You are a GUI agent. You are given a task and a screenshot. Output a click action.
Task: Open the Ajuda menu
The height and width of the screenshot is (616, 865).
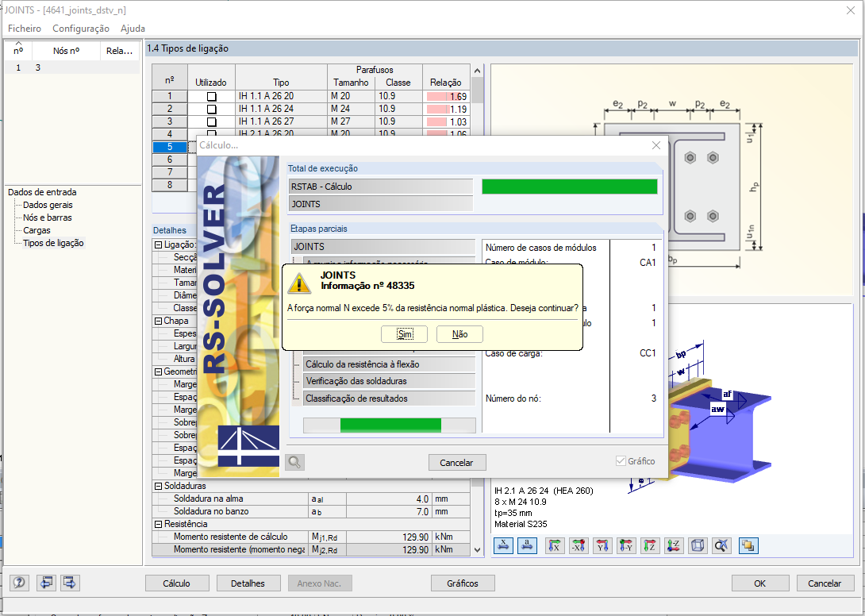[x=133, y=28]
